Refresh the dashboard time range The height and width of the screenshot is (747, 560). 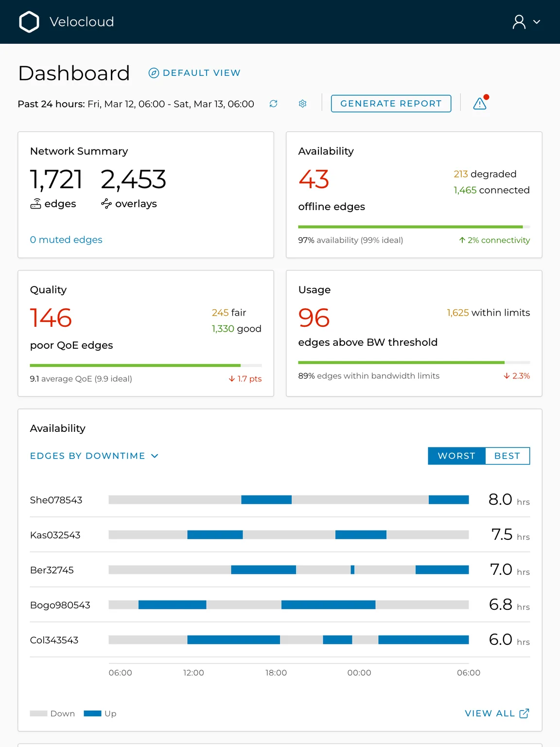pyautogui.click(x=274, y=104)
